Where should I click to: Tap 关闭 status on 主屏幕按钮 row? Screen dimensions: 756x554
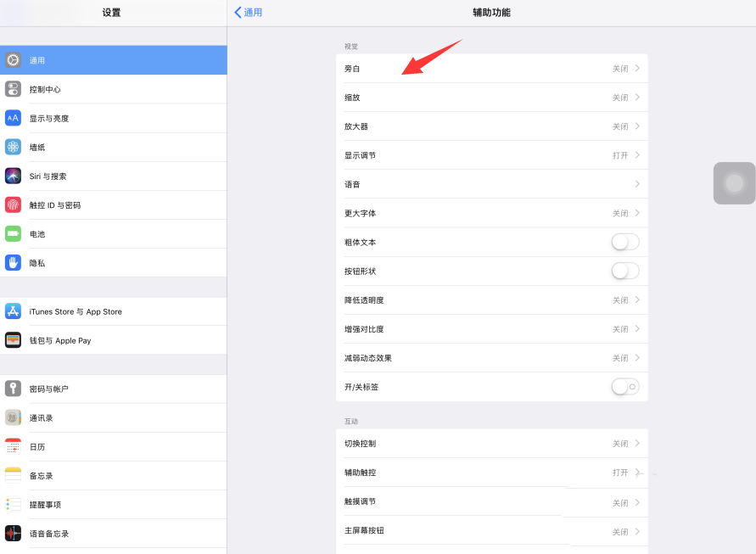tap(620, 532)
